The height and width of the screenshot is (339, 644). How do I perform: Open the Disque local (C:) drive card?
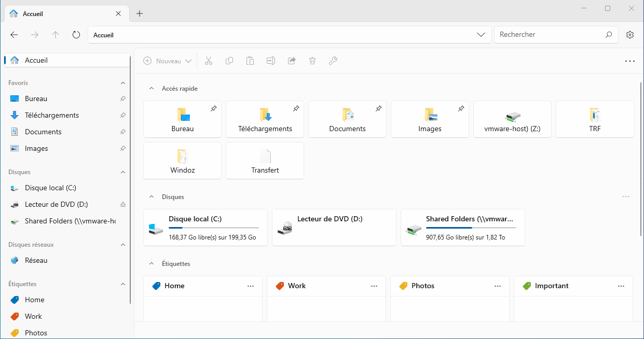(x=205, y=228)
